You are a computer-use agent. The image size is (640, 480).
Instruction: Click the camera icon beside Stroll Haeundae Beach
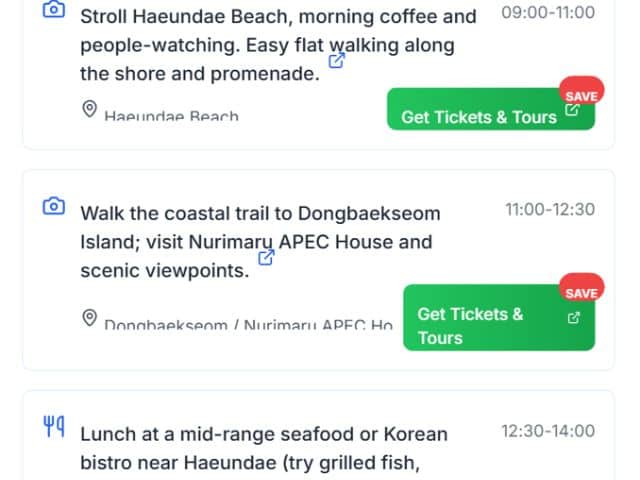[54, 11]
